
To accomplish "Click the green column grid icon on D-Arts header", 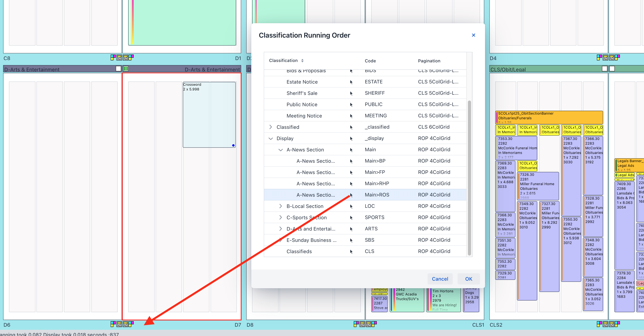I will coord(126,69).
